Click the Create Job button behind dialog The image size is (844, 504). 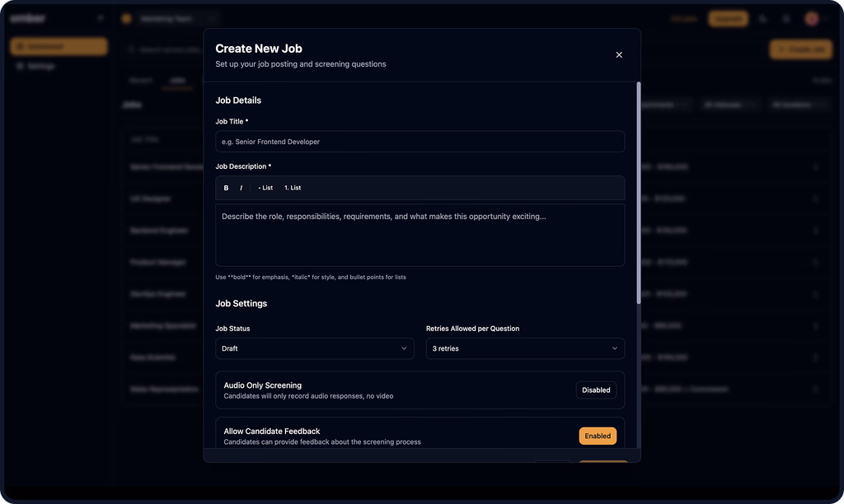point(800,49)
